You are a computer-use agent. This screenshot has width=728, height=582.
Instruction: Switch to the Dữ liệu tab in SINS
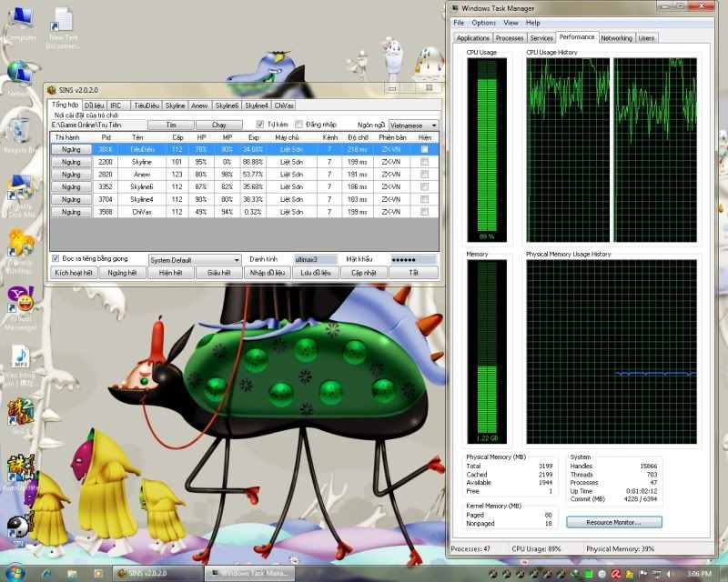point(95,105)
